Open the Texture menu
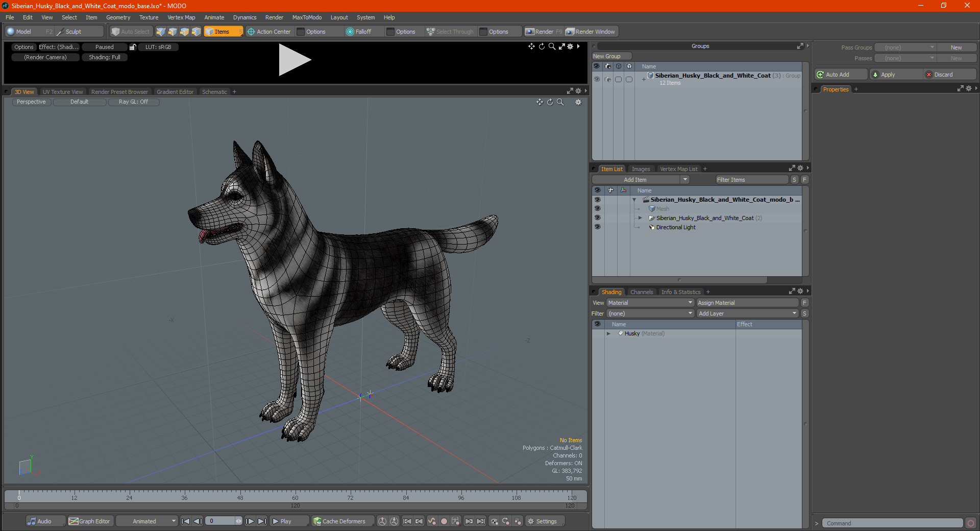 click(x=149, y=17)
